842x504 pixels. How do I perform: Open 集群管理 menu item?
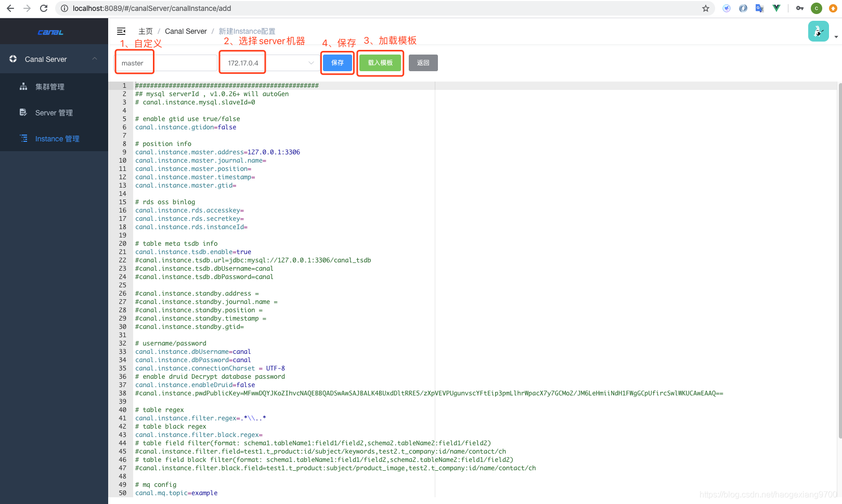click(x=54, y=87)
